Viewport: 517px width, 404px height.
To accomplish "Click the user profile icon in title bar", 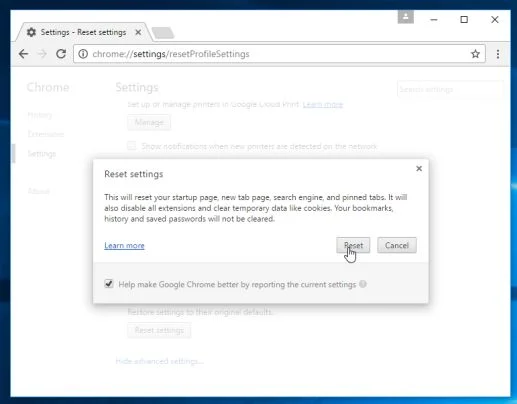I will pyautogui.click(x=406, y=17).
